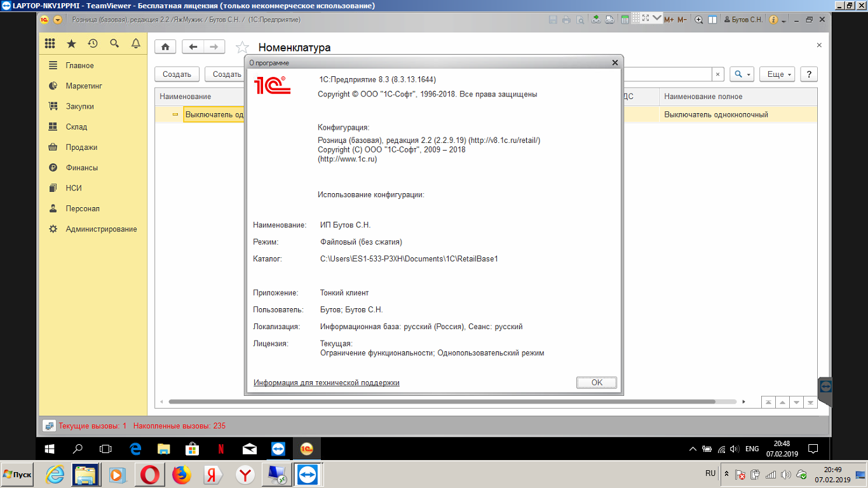Image resolution: width=868 pixels, height=488 pixels.
Task: Click user Бутов С.Н. in toolbar
Action: (x=743, y=20)
